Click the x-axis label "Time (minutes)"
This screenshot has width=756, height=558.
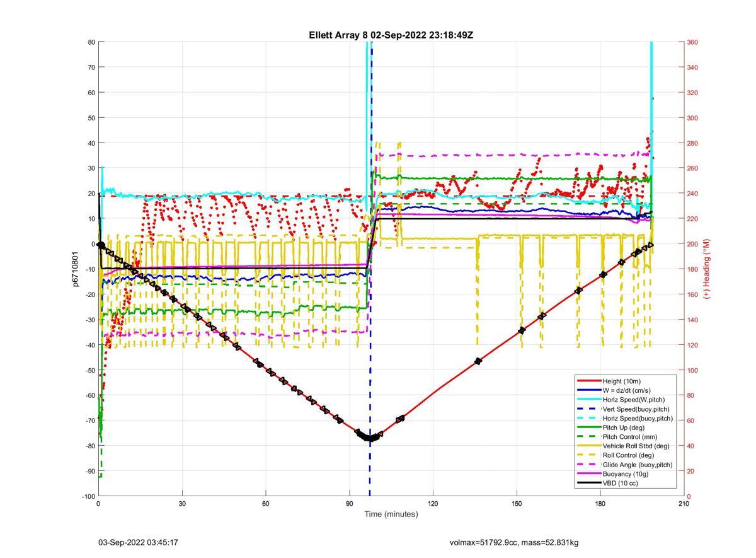(391, 514)
